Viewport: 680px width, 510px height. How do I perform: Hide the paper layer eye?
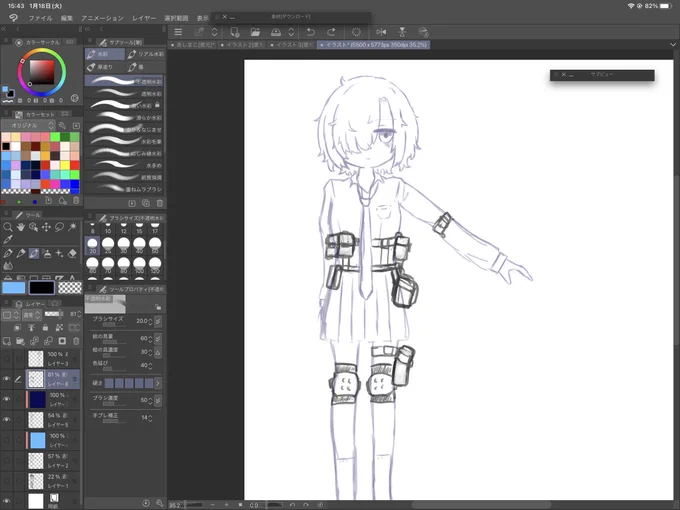(7, 501)
